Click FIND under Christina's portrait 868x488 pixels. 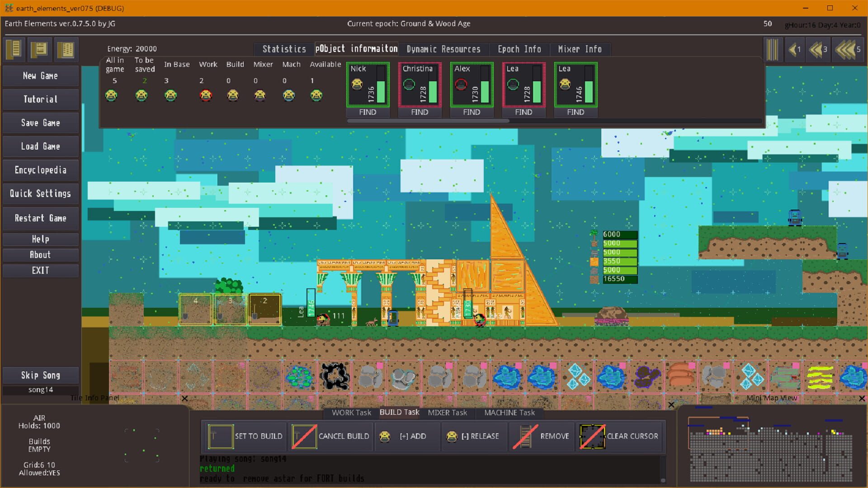(x=420, y=112)
